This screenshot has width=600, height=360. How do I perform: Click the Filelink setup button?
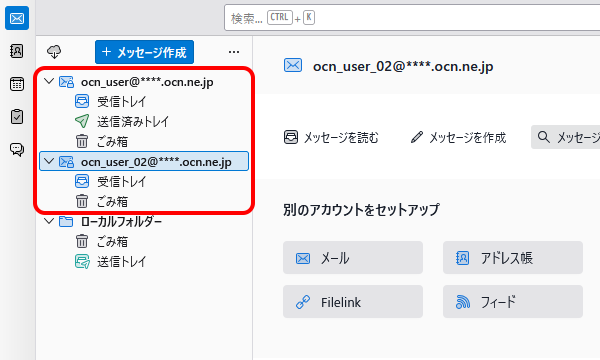(353, 302)
